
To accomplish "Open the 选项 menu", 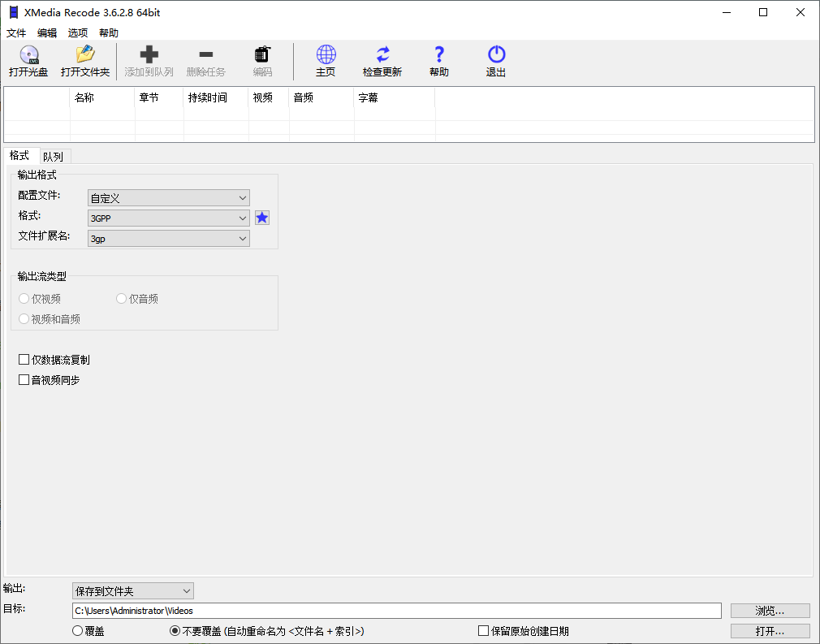I will click(77, 32).
